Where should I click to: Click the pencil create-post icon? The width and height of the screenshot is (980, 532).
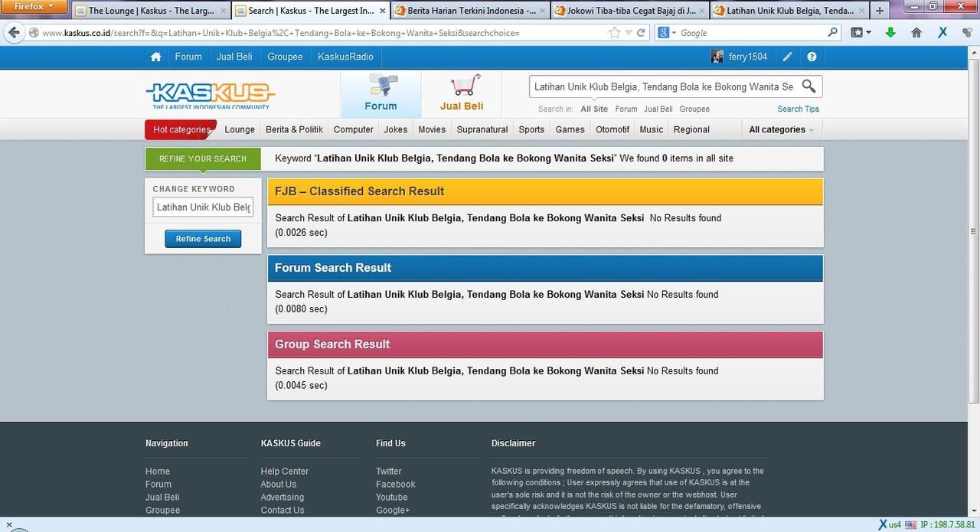pos(787,57)
